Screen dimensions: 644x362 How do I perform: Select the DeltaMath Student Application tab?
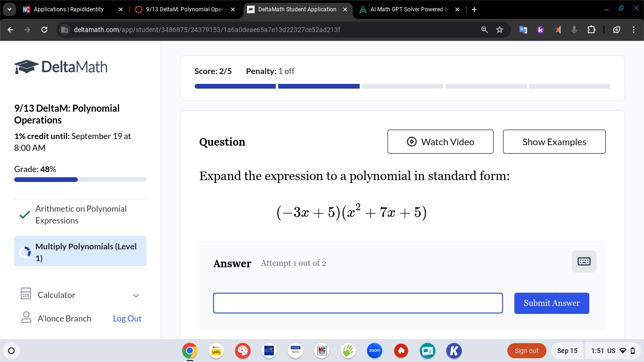298,9
